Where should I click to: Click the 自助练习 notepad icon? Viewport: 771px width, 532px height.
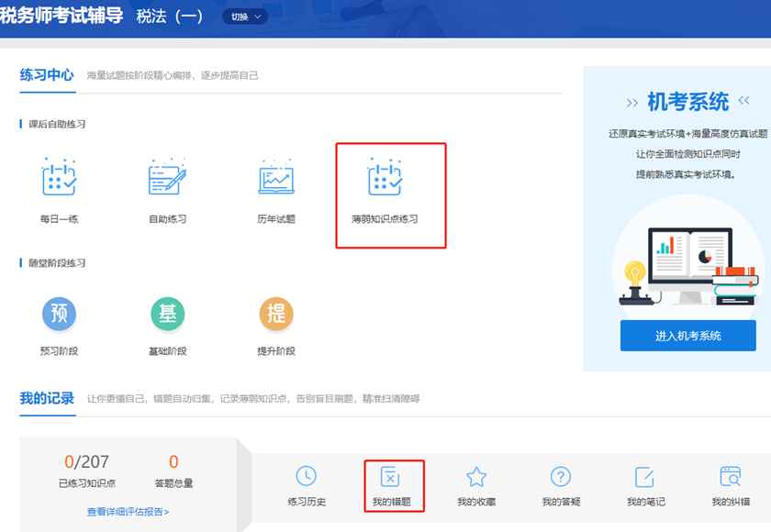click(x=167, y=177)
